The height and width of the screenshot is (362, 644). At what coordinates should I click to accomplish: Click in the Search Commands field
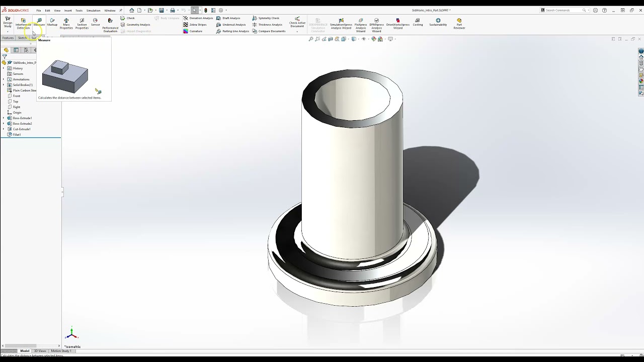click(x=563, y=10)
